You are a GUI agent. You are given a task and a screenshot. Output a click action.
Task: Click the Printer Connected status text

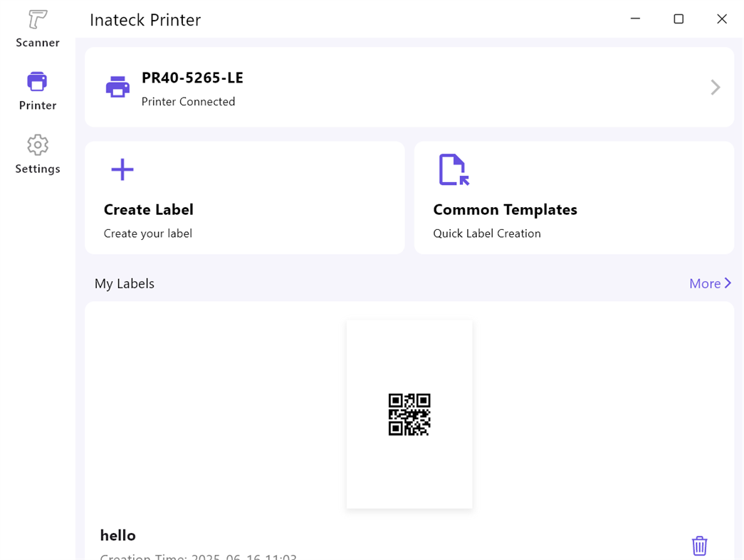click(189, 102)
